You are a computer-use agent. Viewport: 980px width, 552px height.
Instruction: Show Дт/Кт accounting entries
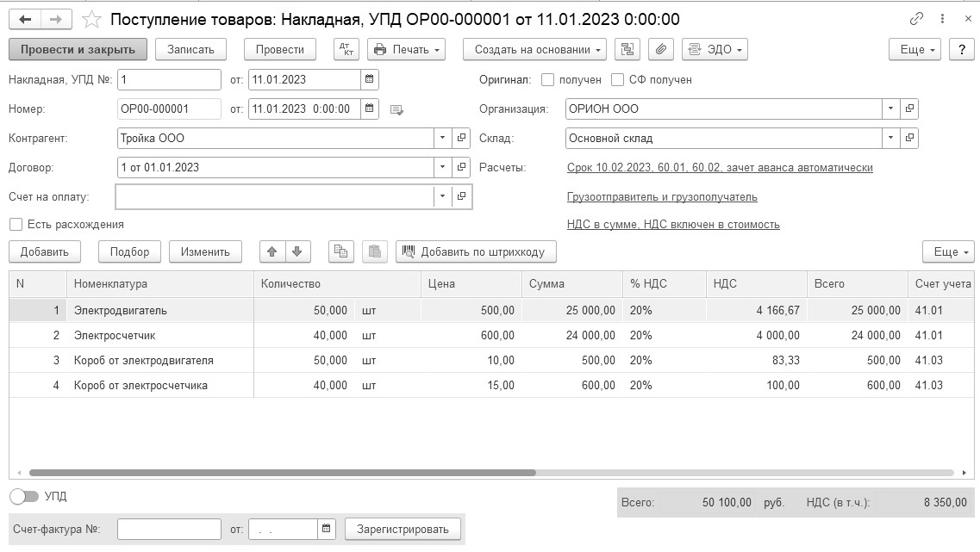[x=346, y=49]
